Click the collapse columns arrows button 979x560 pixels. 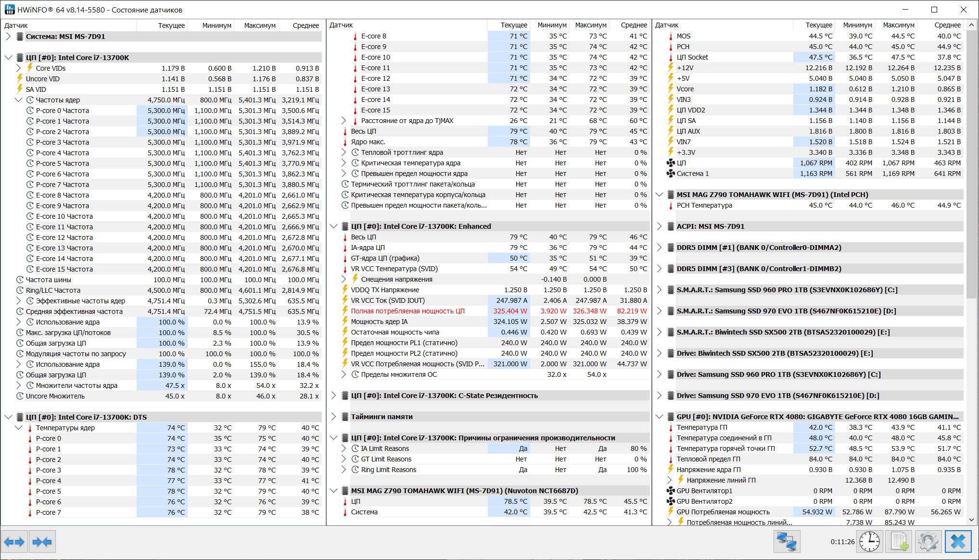(x=42, y=542)
